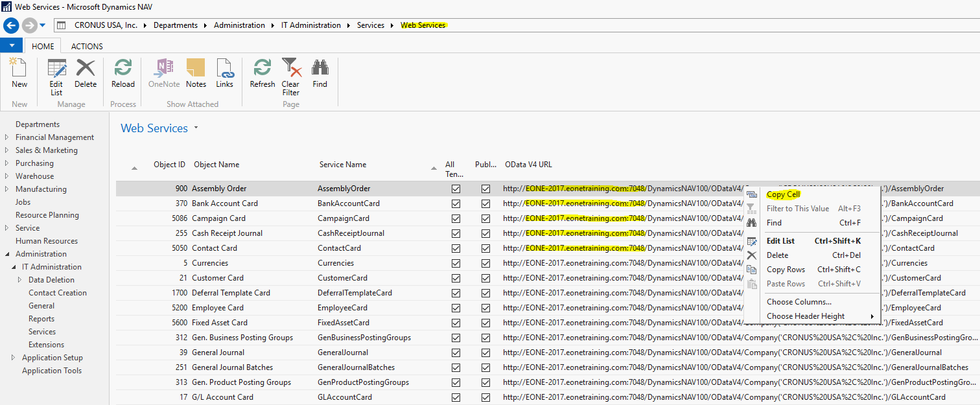Sort by Service Name column header

343,165
